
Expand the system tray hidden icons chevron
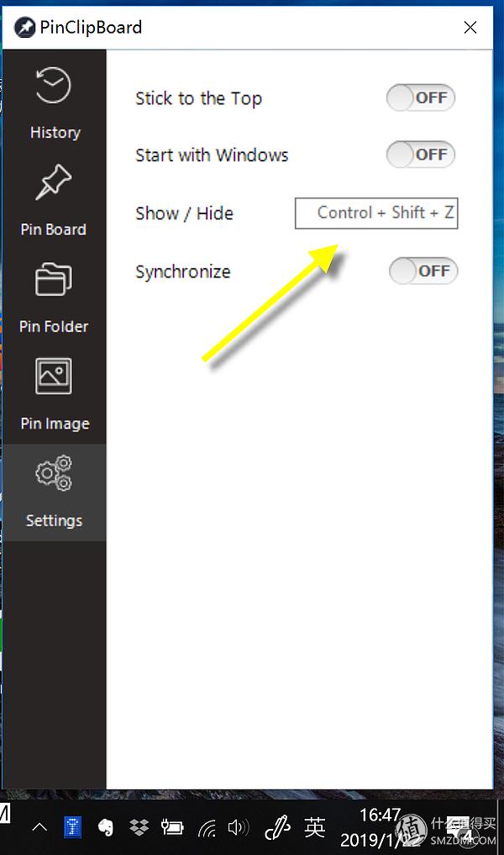39,828
